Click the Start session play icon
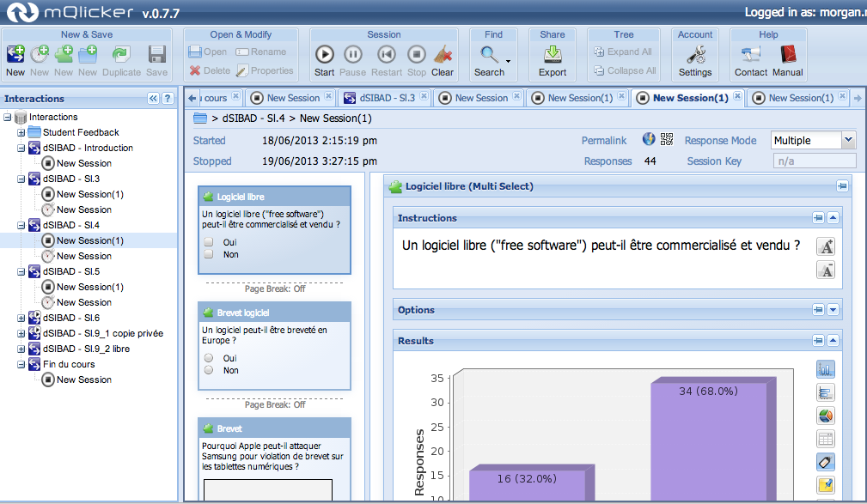The image size is (867, 504). coord(324,55)
